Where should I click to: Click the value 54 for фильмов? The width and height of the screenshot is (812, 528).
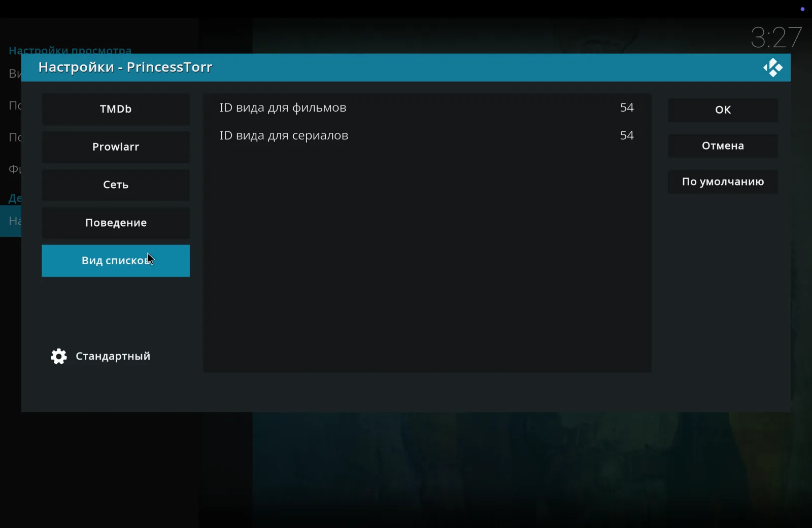click(627, 108)
